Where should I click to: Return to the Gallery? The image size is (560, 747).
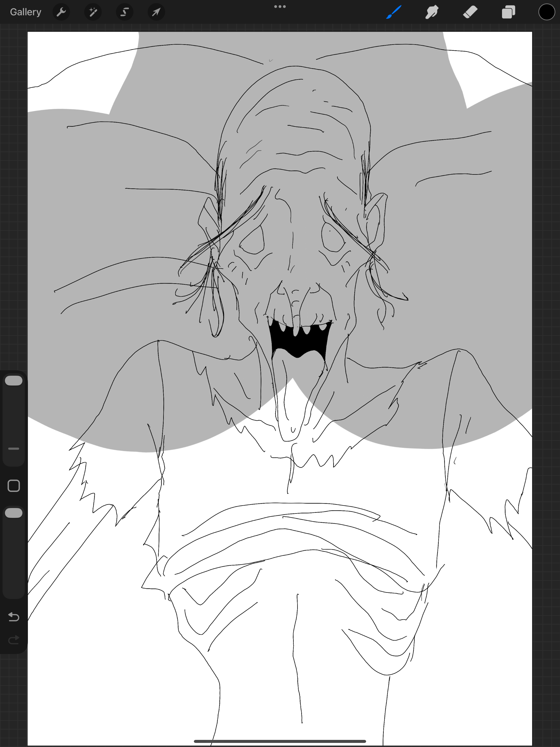26,12
